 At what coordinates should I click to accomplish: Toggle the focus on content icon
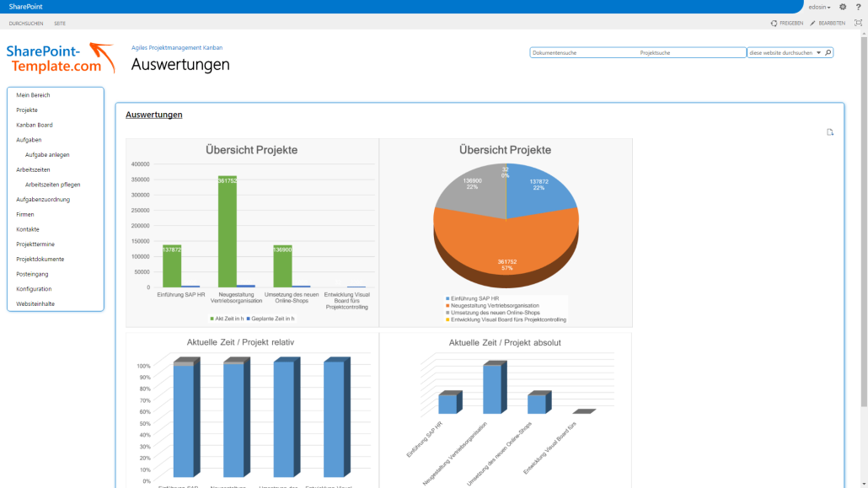pos(858,23)
